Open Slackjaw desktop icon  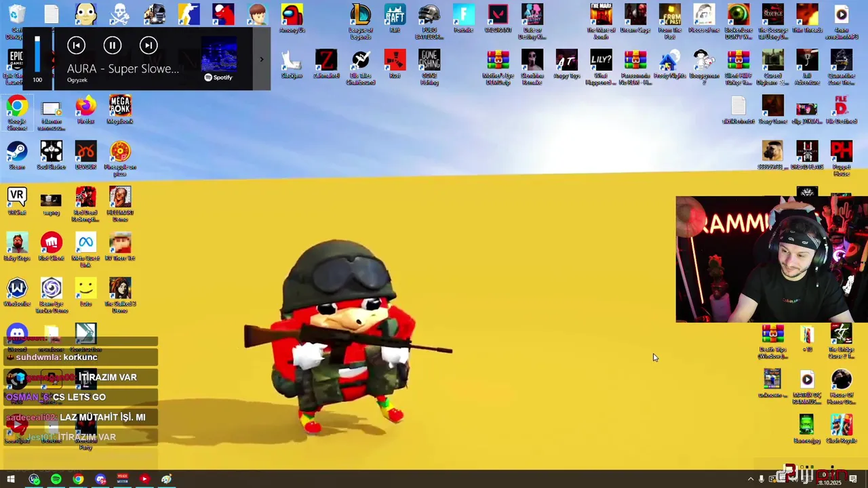pos(292,64)
